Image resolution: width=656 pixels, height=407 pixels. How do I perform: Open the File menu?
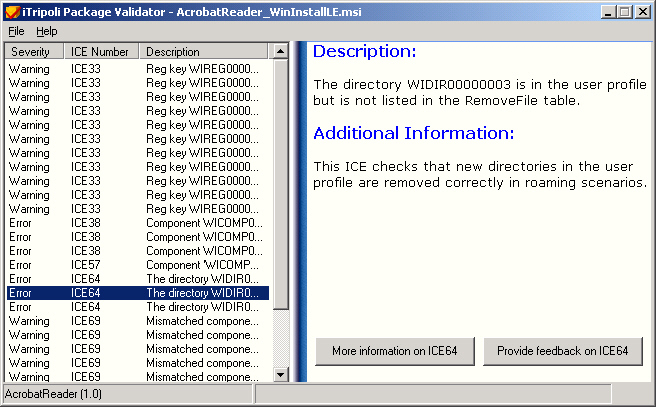point(16,31)
